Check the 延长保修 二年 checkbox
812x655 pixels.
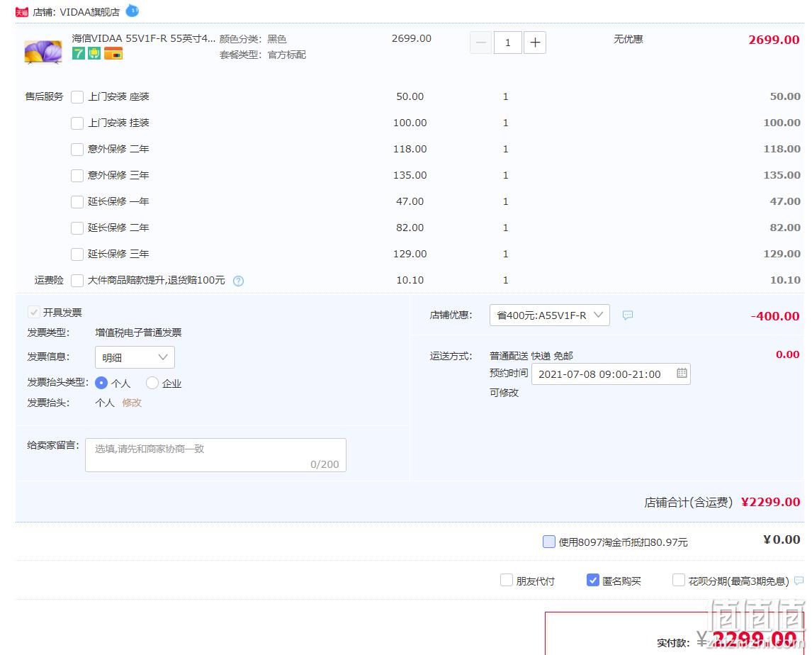coord(77,228)
